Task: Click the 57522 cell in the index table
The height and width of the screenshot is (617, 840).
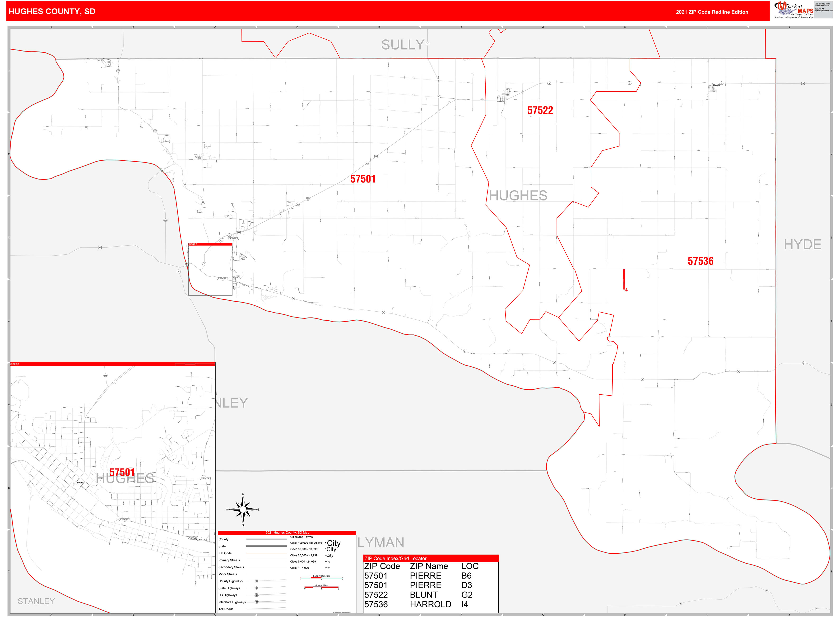Action: (x=376, y=595)
